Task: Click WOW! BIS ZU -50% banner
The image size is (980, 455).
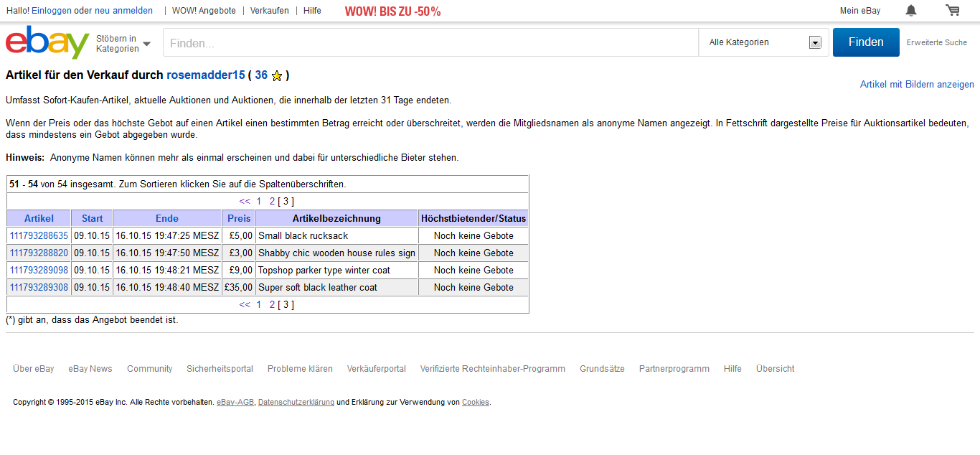Action: (392, 11)
